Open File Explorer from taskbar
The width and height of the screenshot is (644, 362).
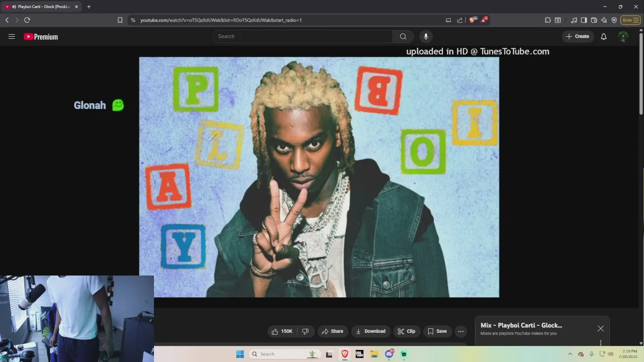pyautogui.click(x=374, y=354)
